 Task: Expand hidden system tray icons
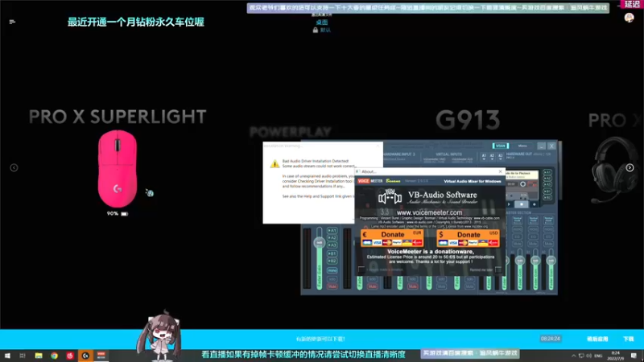[574, 356]
